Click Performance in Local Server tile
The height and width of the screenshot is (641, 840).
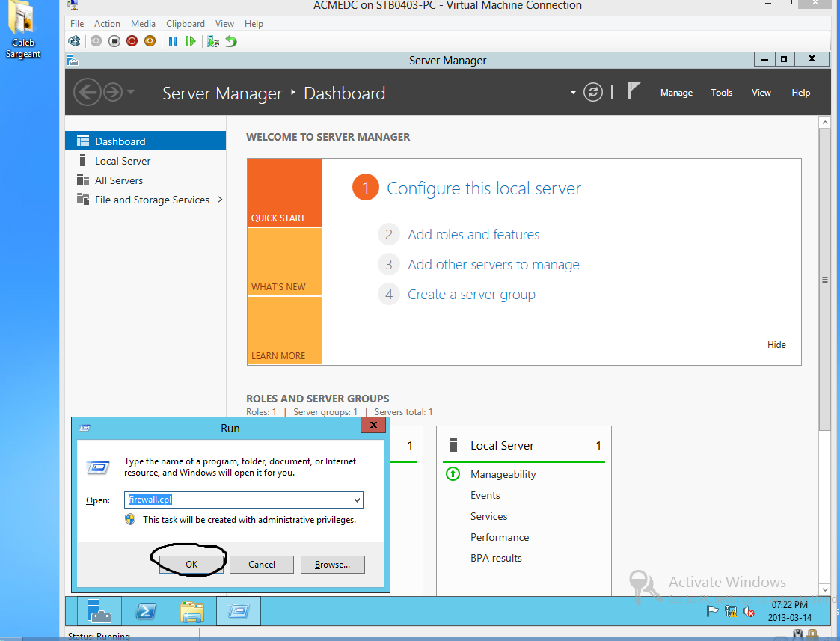(x=499, y=537)
